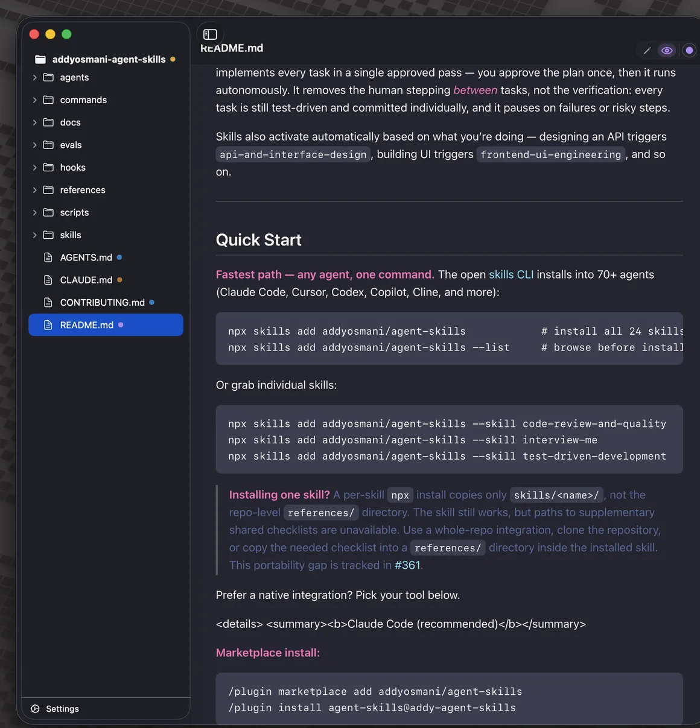Select the docs folder label

click(x=70, y=122)
